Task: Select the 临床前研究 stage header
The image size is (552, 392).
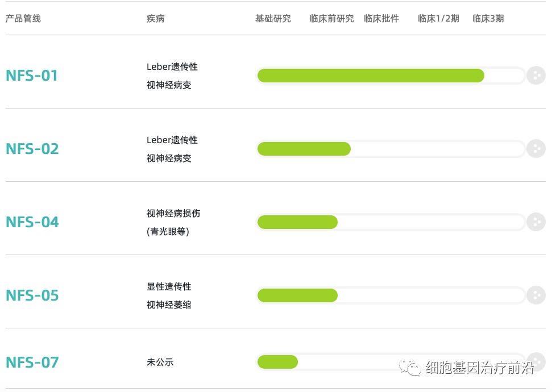Action: (331, 19)
